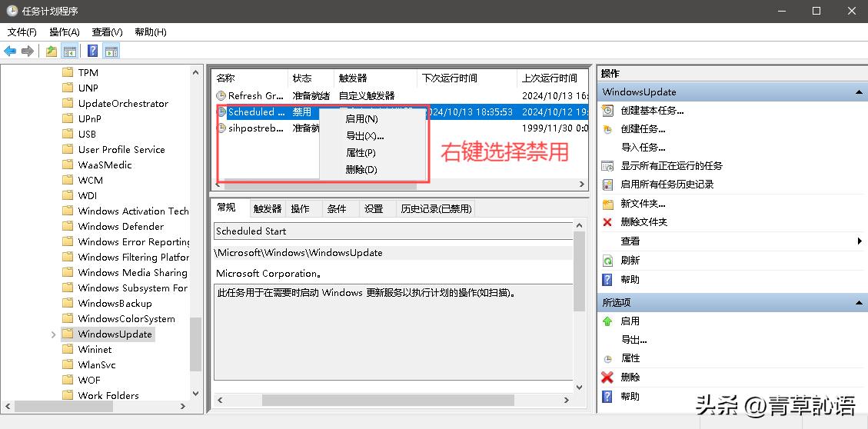Click 导入任务... in actions pane

point(644,148)
